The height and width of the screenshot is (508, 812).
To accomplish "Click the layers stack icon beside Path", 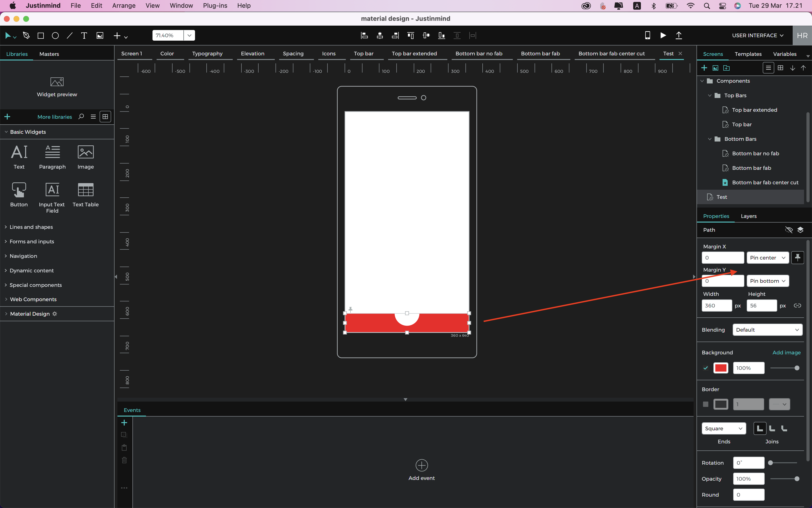I will [x=800, y=230].
